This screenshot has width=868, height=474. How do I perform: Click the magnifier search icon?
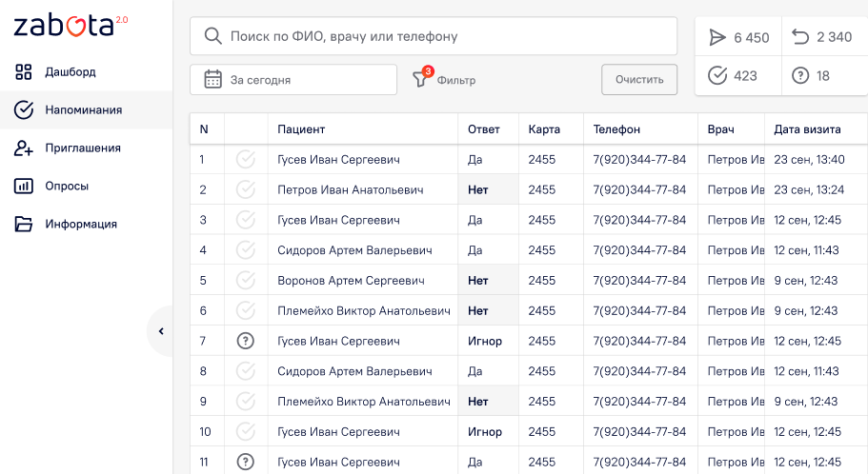pyautogui.click(x=212, y=36)
